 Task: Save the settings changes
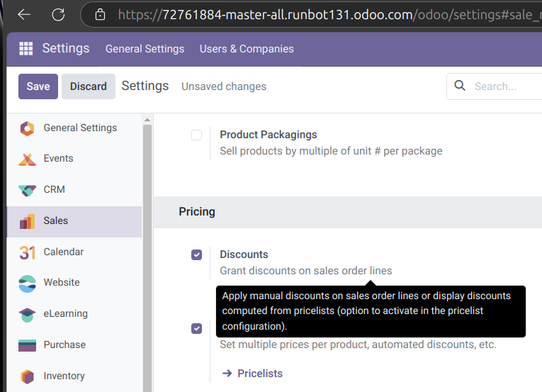tap(38, 86)
